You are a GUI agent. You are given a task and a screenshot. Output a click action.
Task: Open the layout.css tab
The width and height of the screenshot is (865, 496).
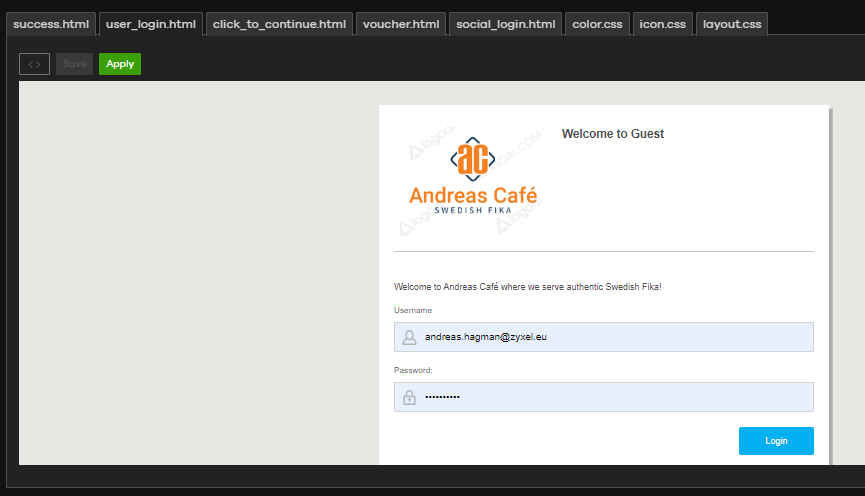731,24
